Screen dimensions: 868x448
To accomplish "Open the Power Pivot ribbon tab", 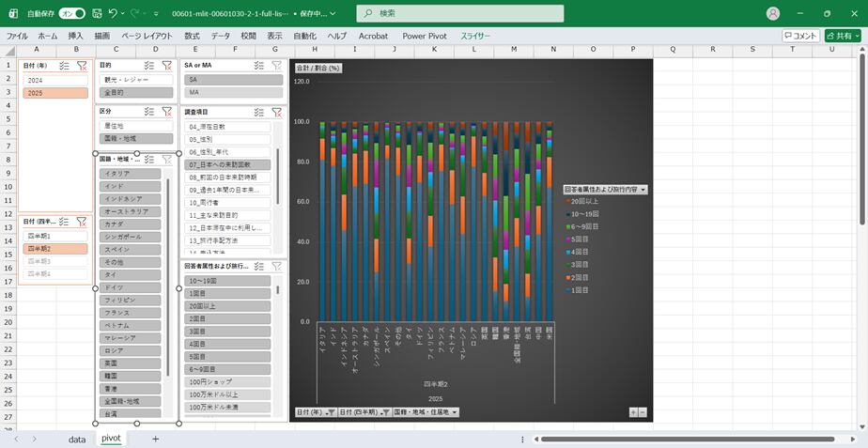I will [425, 36].
